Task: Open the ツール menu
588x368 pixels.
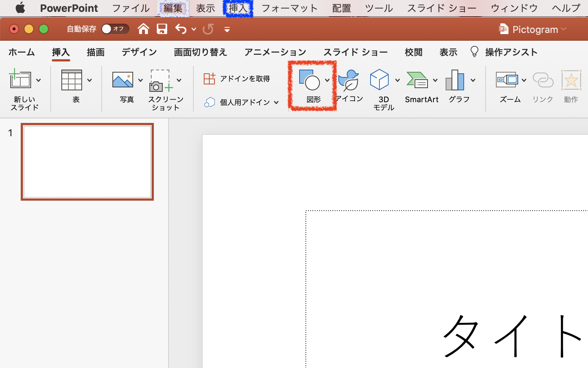Action: coord(379,8)
